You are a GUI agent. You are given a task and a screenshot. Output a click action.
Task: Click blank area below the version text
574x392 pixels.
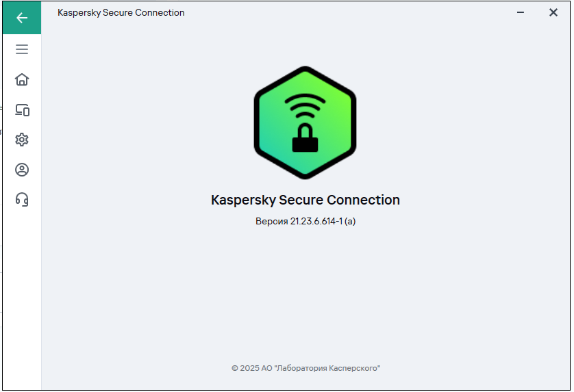(305, 287)
